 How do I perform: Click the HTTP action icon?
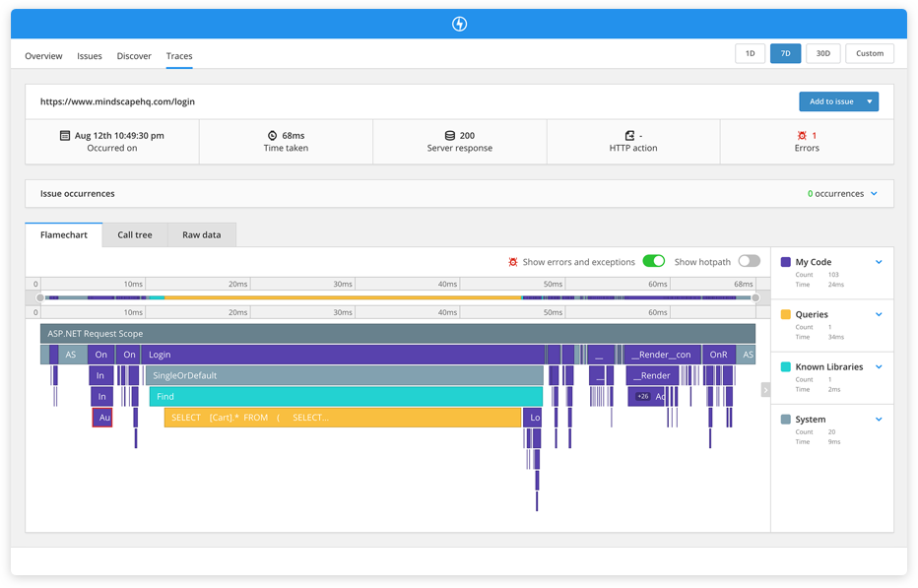coord(629,135)
